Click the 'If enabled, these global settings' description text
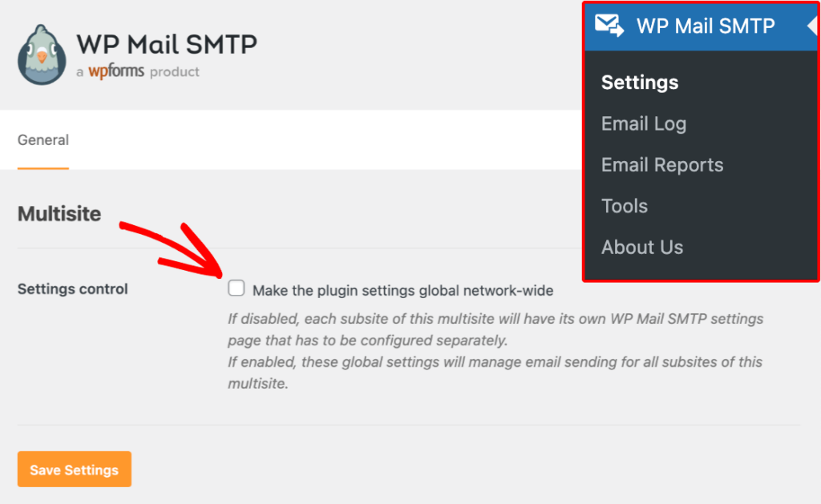This screenshot has height=504, width=821. click(495, 373)
